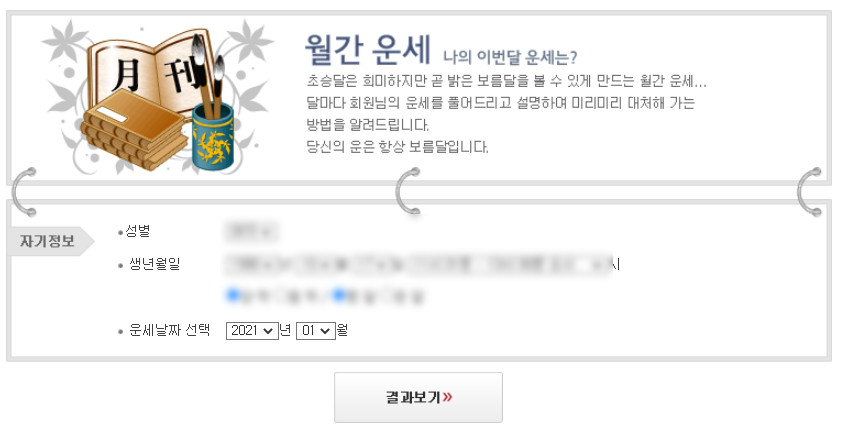841x435 pixels.
Task: Click the 자기정보 section tab label
Action: [47, 241]
